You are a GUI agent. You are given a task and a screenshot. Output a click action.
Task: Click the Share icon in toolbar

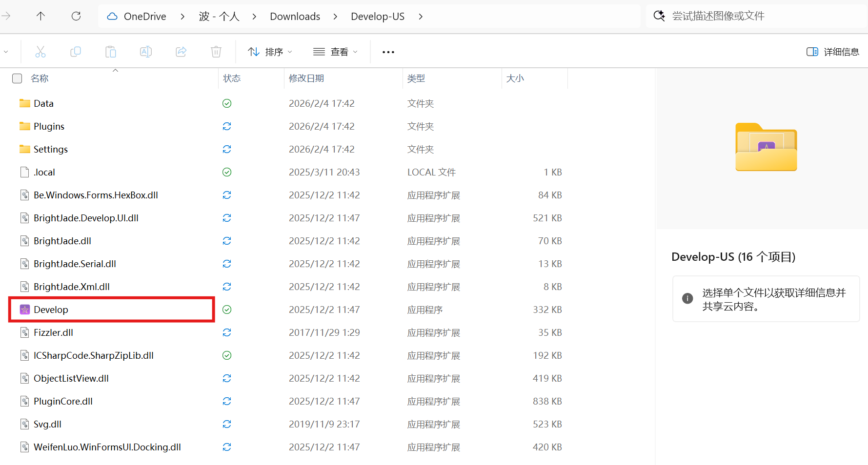181,52
